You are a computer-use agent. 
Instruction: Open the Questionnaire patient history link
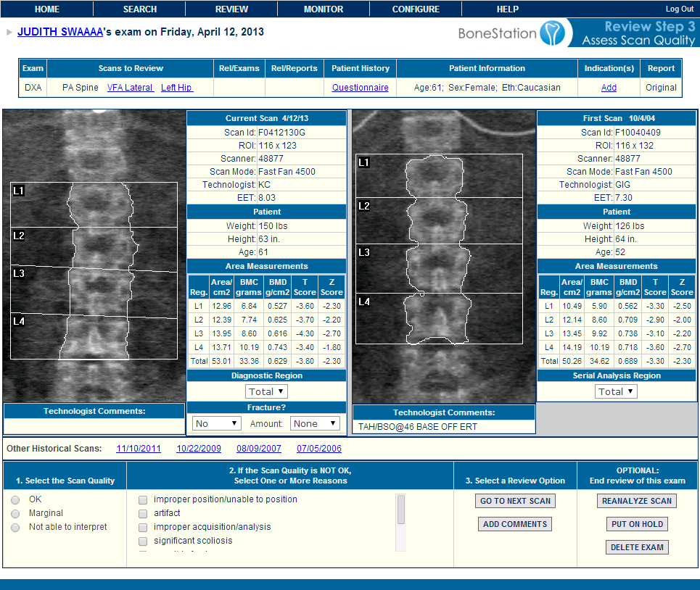click(360, 88)
